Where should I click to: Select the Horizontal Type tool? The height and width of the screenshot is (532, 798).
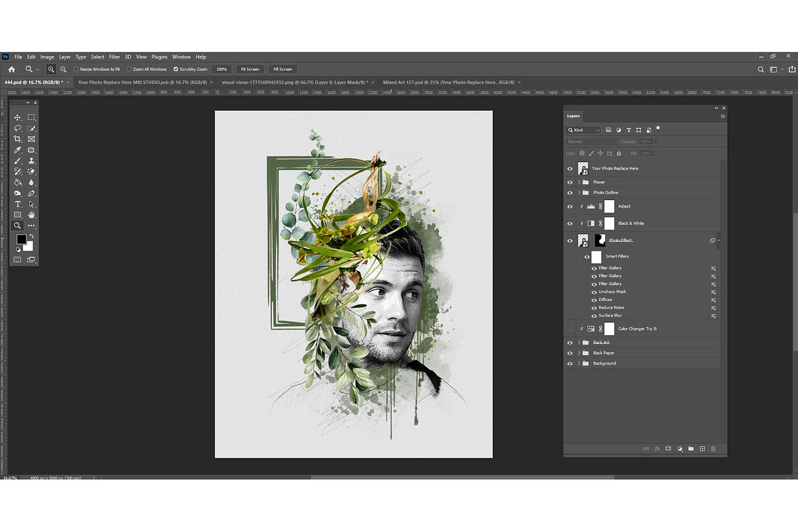coord(18,203)
